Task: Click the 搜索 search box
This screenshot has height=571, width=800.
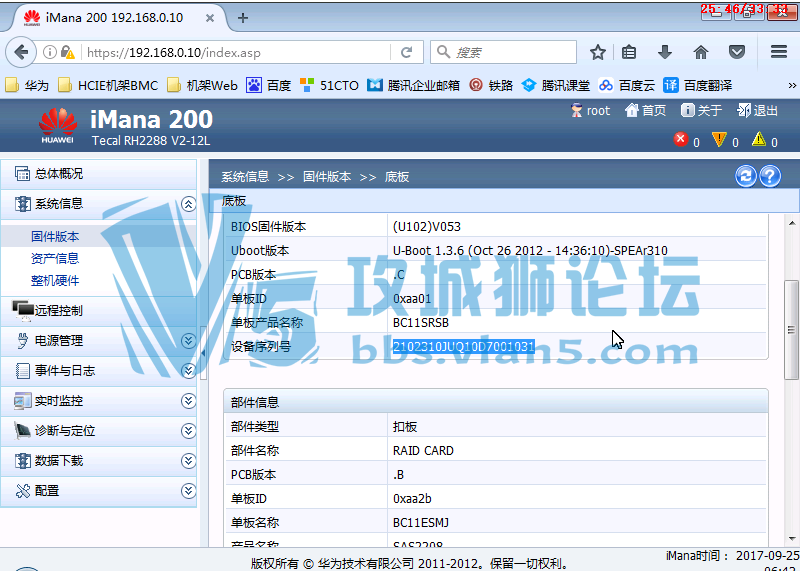Action: click(x=503, y=52)
